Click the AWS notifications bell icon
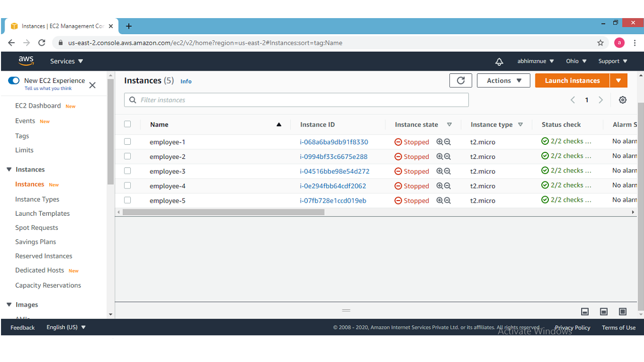The width and height of the screenshot is (644, 362). tap(499, 61)
